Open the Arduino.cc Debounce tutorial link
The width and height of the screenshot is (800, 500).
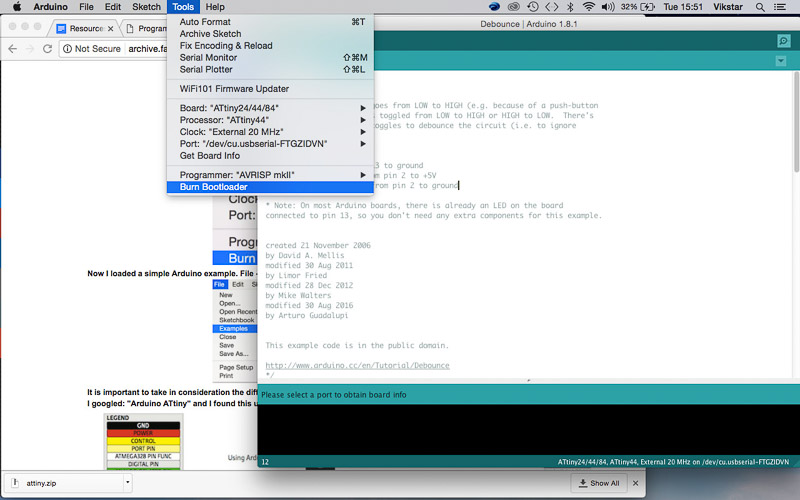357,365
